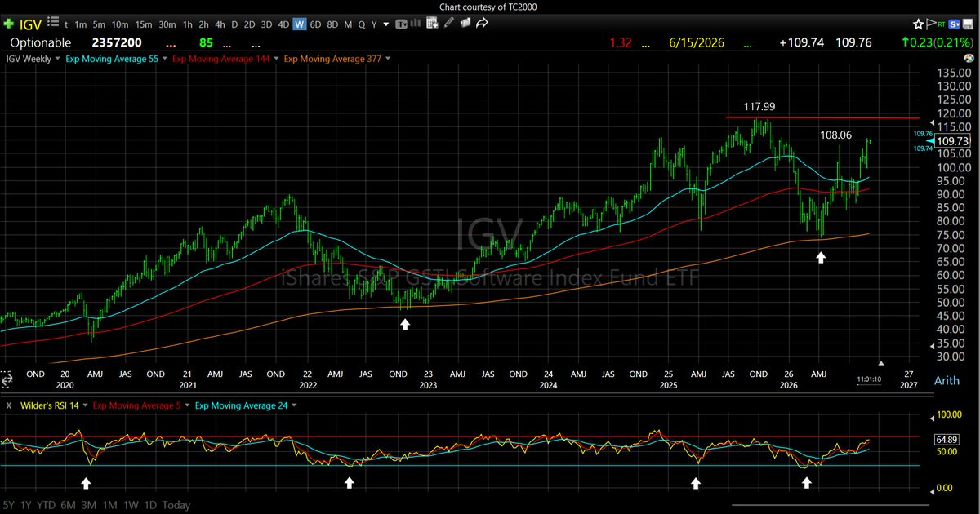Close the RSI pane with the X
This screenshot has height=514, width=980.
9,405
